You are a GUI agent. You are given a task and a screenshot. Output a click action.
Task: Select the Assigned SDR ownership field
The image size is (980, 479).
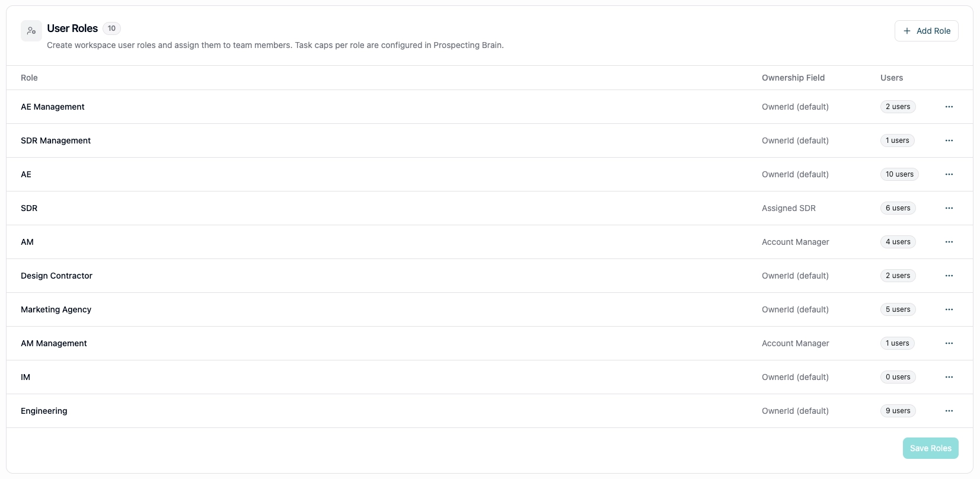click(x=789, y=208)
